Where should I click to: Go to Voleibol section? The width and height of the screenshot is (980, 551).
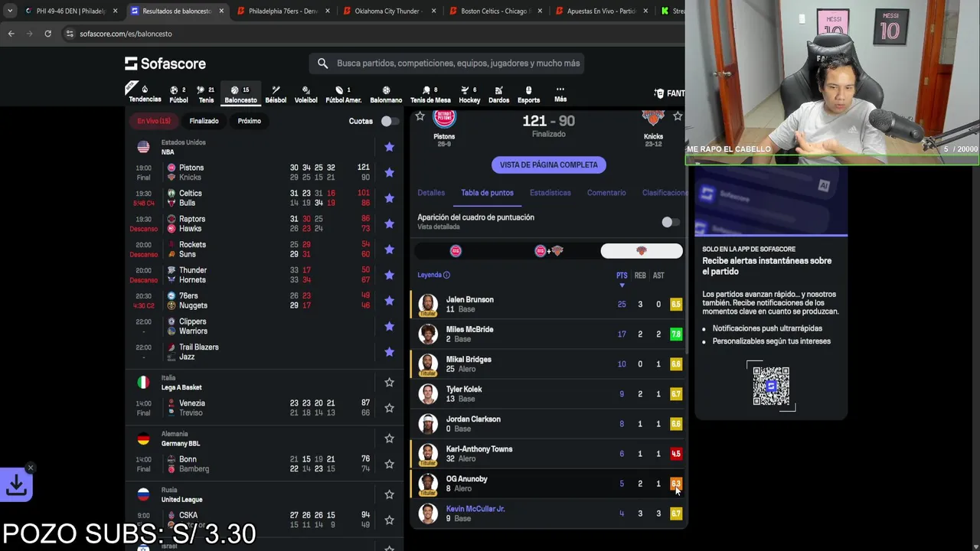(305, 93)
